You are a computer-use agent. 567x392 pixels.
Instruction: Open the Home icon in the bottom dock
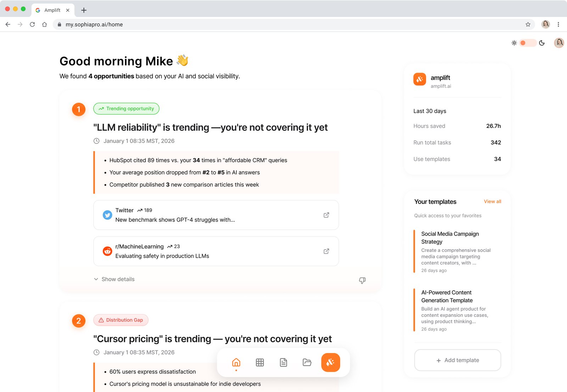coord(236,362)
